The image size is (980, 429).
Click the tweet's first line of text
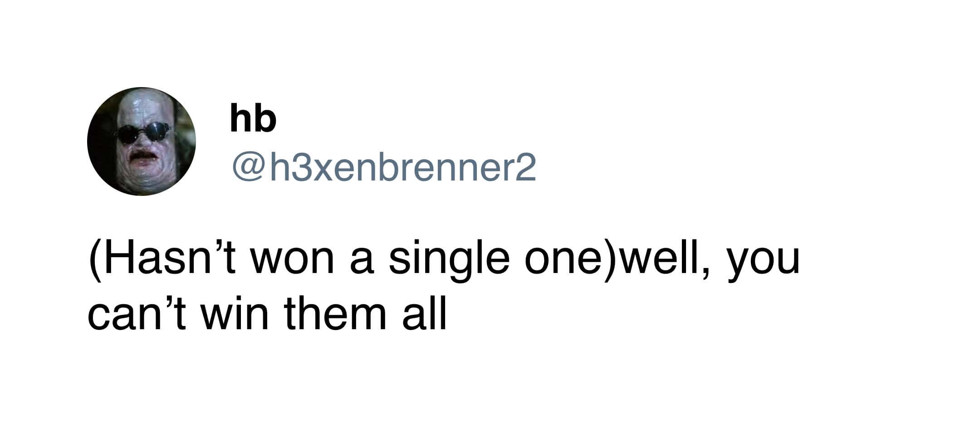click(443, 261)
